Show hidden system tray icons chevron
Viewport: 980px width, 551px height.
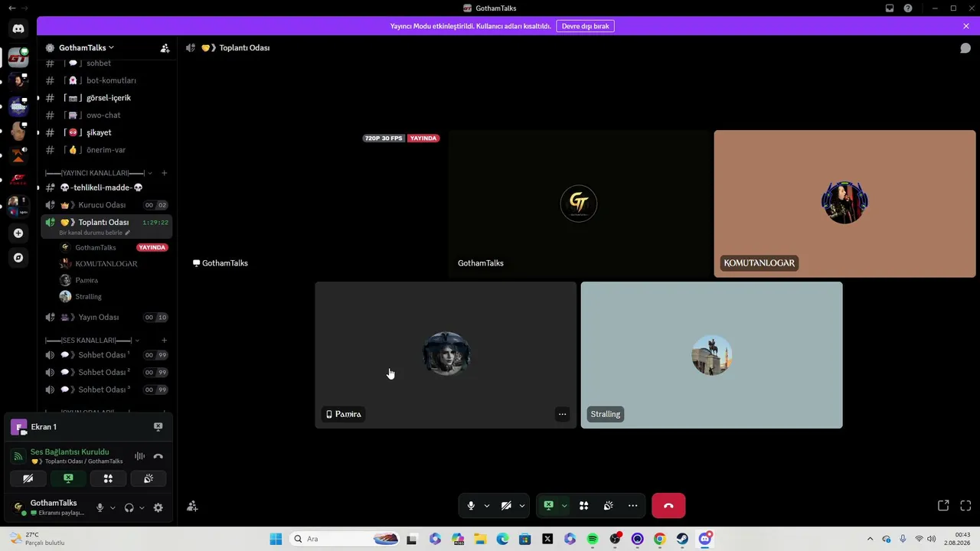point(870,539)
